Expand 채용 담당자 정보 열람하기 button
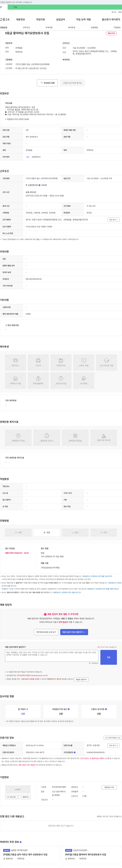122x868 pixels. pos(74,632)
